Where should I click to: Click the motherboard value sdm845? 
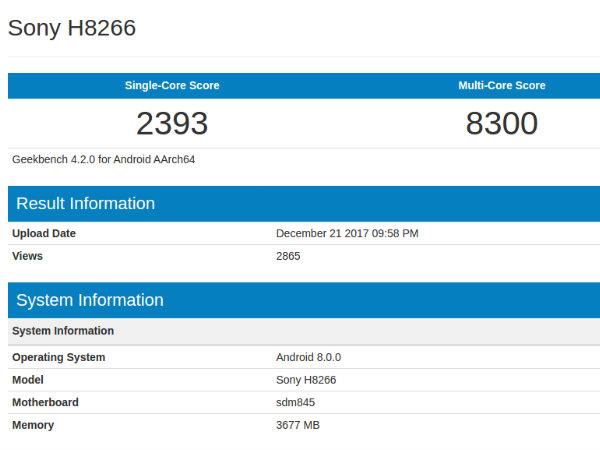click(x=295, y=403)
